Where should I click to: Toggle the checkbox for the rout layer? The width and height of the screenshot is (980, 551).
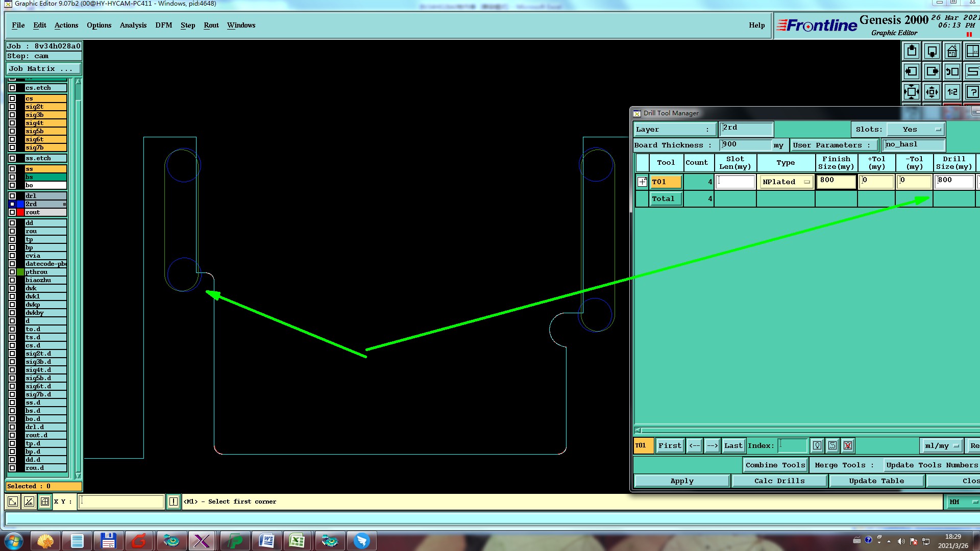click(12, 212)
